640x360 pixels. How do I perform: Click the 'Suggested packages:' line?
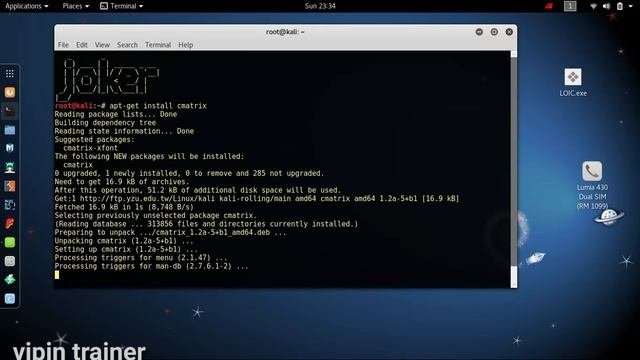point(95,140)
